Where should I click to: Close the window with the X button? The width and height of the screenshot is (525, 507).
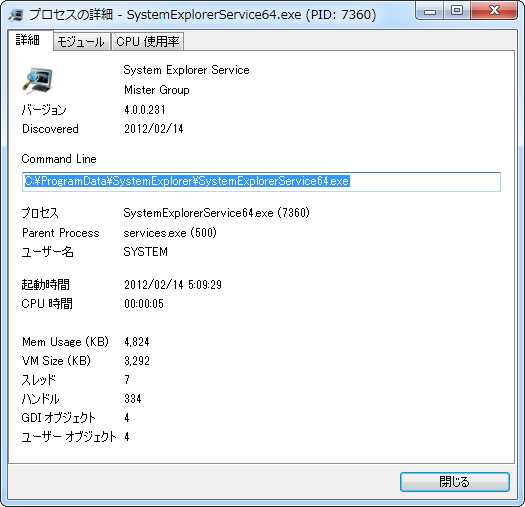(494, 11)
